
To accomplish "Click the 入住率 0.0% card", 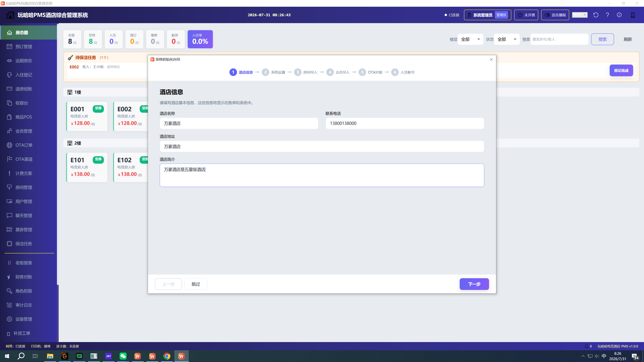I will [x=200, y=39].
